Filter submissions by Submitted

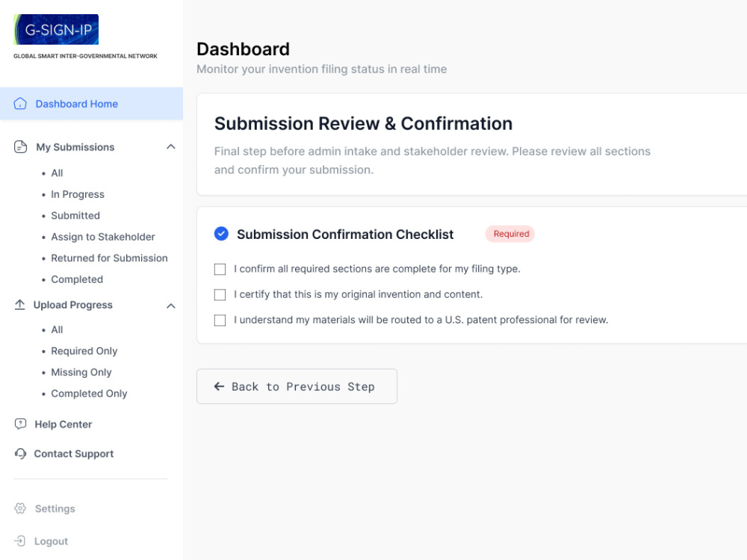tap(75, 215)
